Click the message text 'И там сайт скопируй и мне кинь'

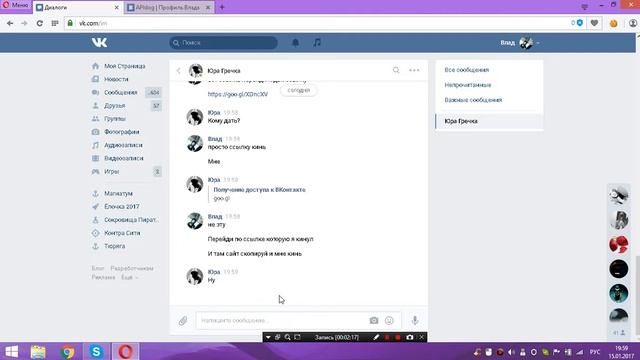[255, 253]
